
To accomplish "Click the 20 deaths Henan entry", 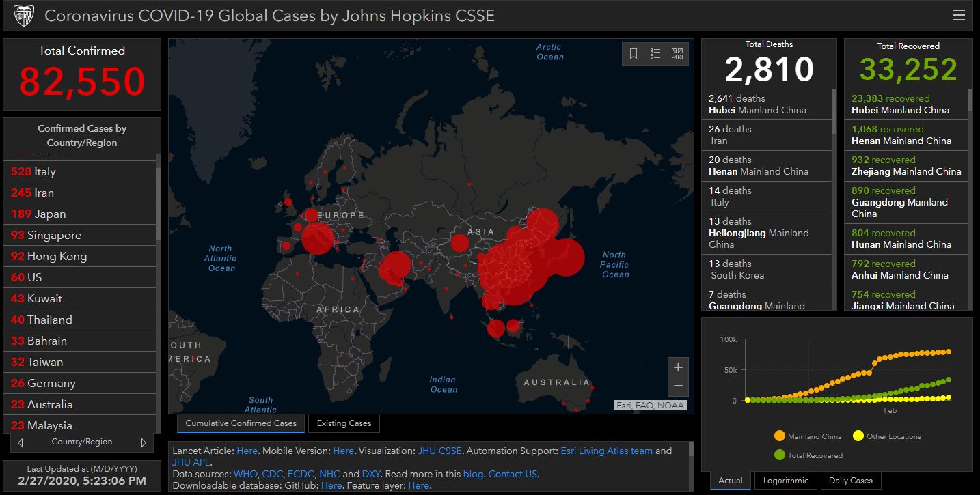I will tap(766, 166).
